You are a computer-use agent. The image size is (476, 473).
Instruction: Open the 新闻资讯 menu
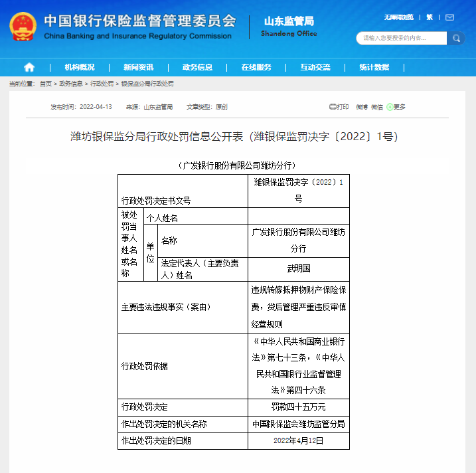tap(139, 67)
